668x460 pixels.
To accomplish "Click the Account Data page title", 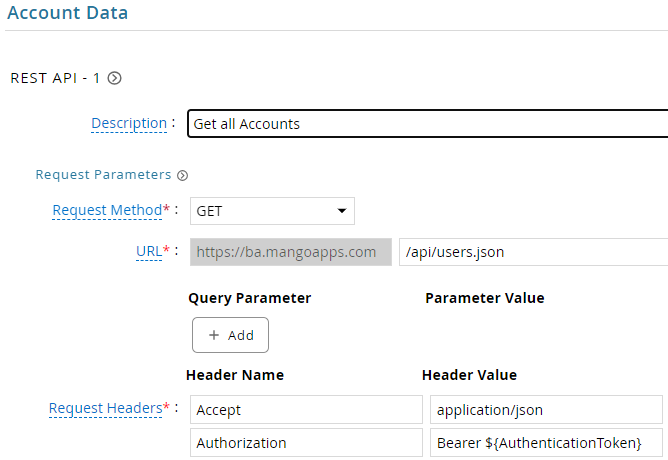I will pos(68,13).
